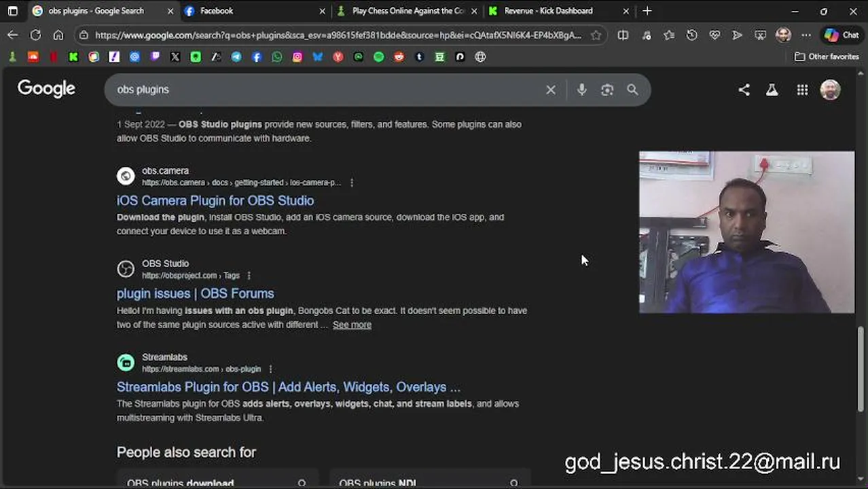This screenshot has width=868, height=489.
Task: Share the search results
Action: pos(744,90)
